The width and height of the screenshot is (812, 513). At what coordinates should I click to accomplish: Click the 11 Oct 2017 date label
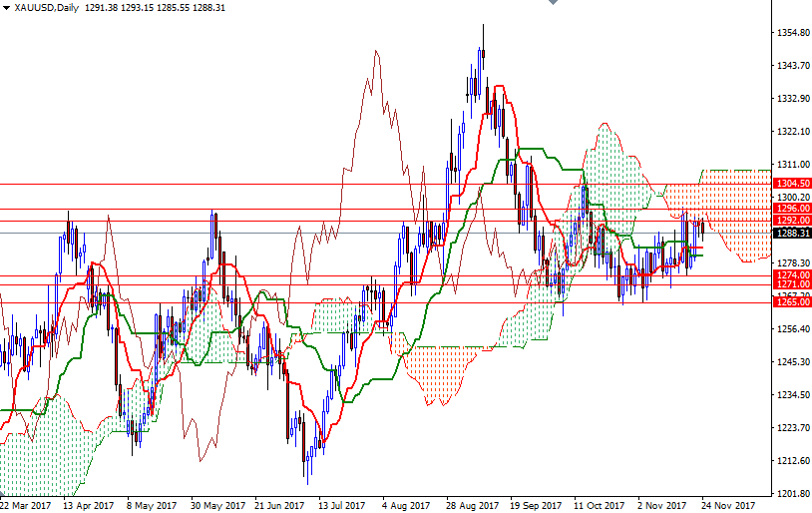[x=599, y=505]
